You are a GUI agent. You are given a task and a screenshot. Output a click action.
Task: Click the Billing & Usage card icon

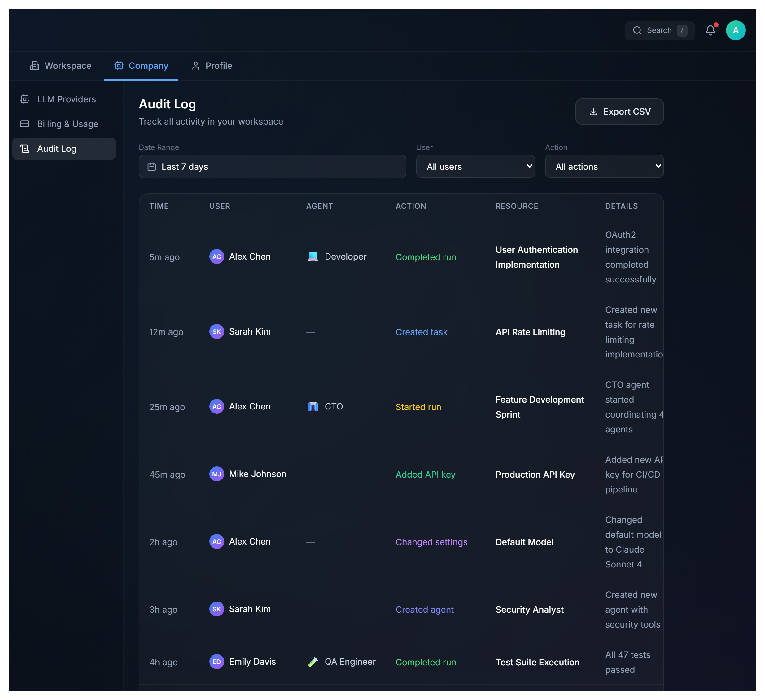pos(25,124)
